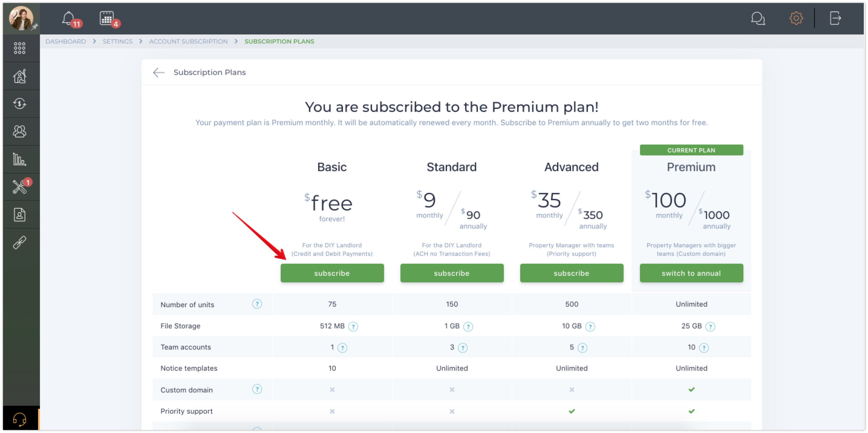The image size is (868, 433).
Task: Subscribe to the Basic plan
Action: point(332,273)
